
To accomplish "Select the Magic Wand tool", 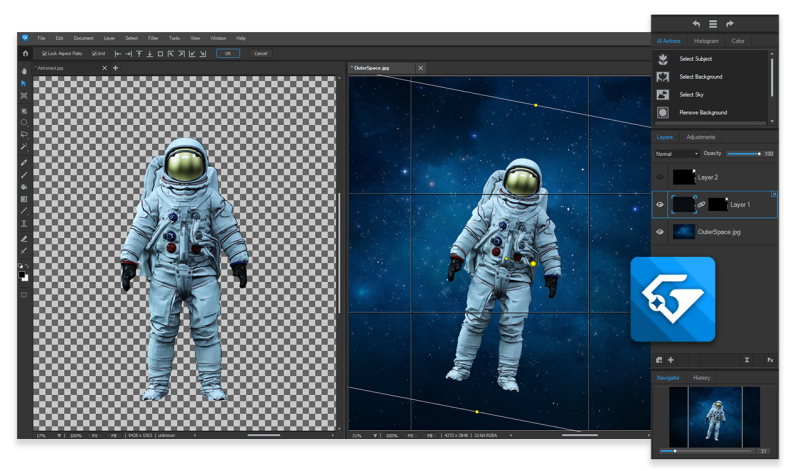I will [x=24, y=147].
